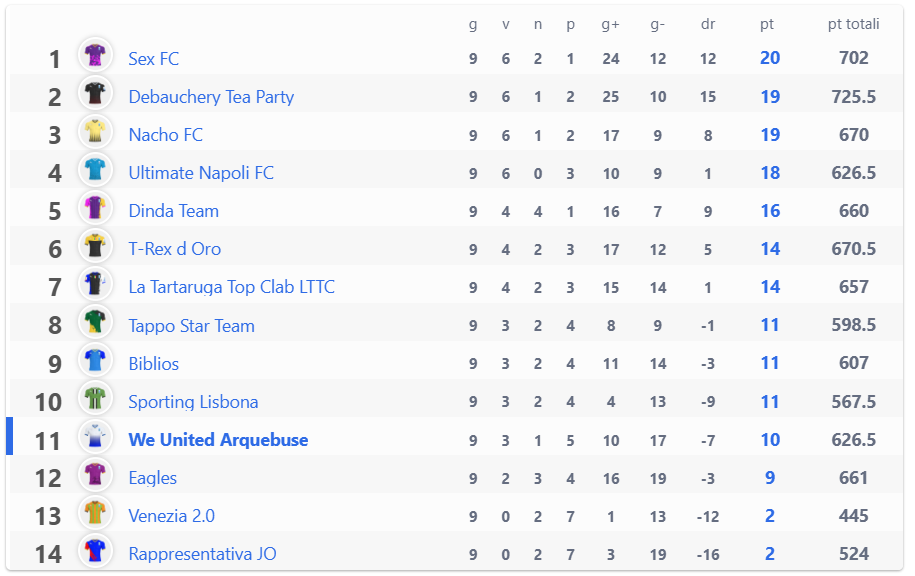Select the highlighted We United Arquebuse link
Image resolution: width=915 pixels, height=576 pixels.
coord(218,439)
